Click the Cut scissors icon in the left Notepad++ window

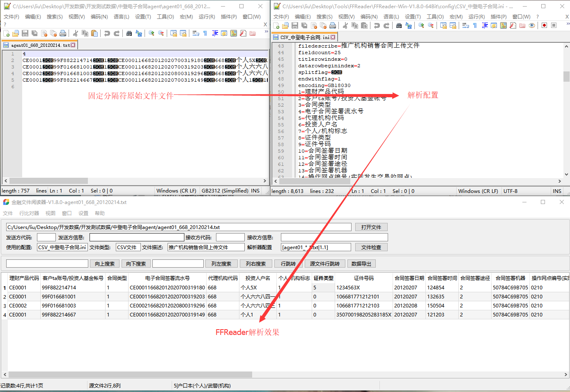[76, 33]
